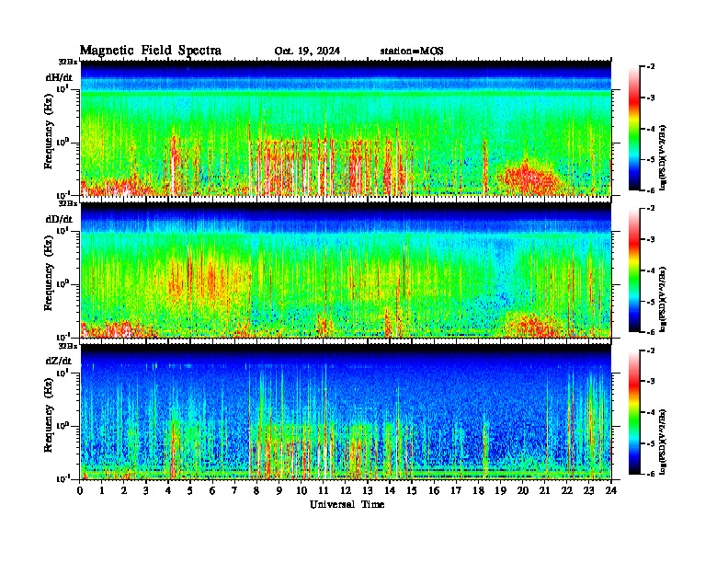Click the dD/dt panel label
The image size is (728, 563).
59,219
